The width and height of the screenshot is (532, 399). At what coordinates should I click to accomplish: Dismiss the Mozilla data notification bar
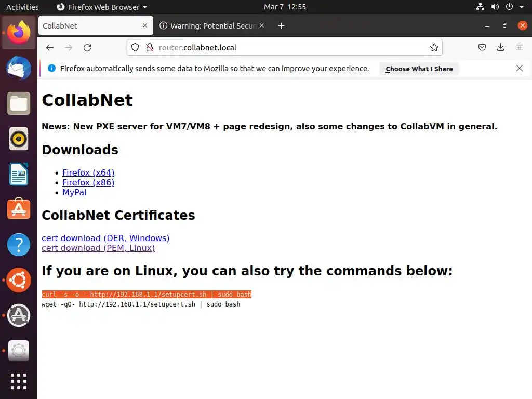pos(519,68)
